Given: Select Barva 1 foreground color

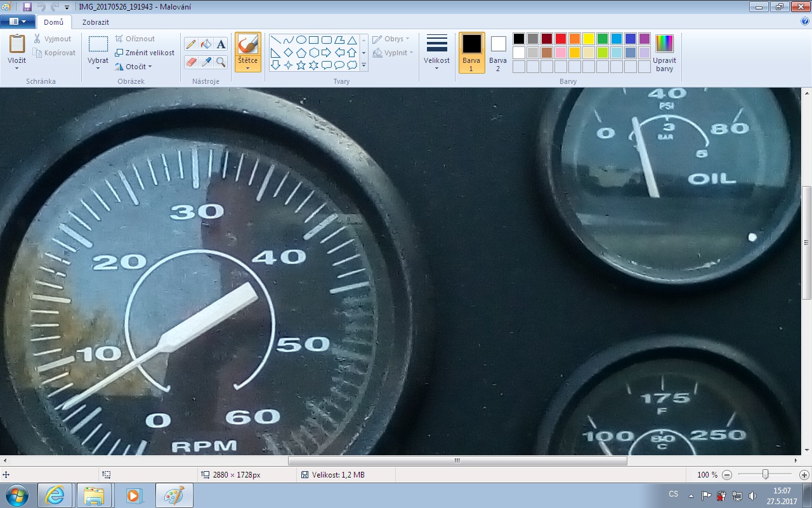Looking at the screenshot, I should (471, 52).
